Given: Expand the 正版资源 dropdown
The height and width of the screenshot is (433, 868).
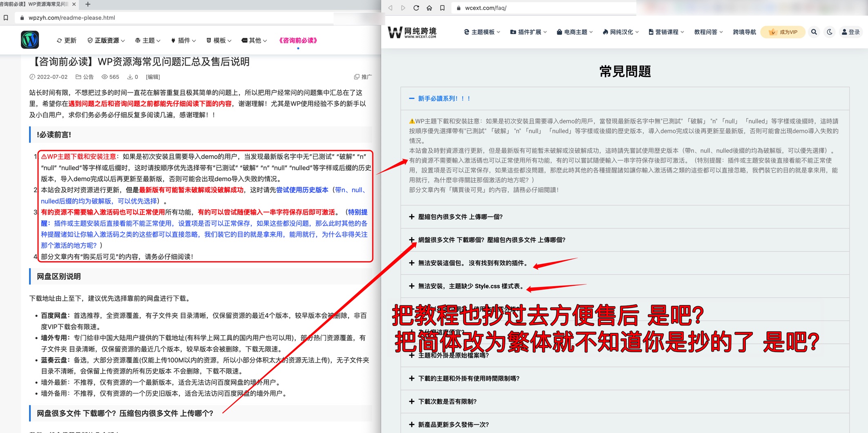Looking at the screenshot, I should (x=106, y=40).
